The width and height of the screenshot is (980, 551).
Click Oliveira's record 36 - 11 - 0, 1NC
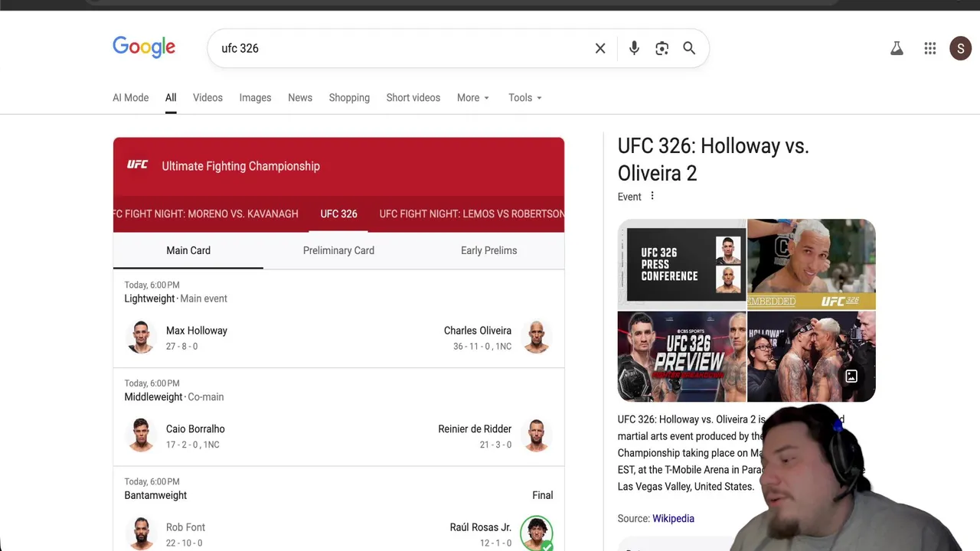482,347
